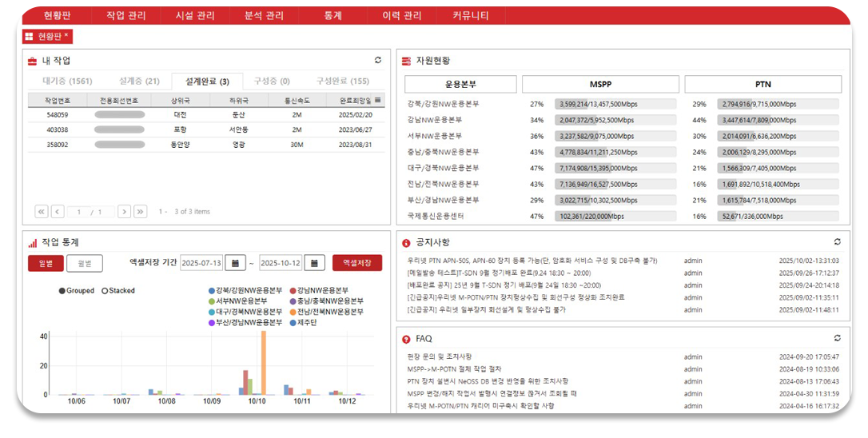The height and width of the screenshot is (438, 868).
Task: Click the 일별 button
Action: (x=46, y=263)
